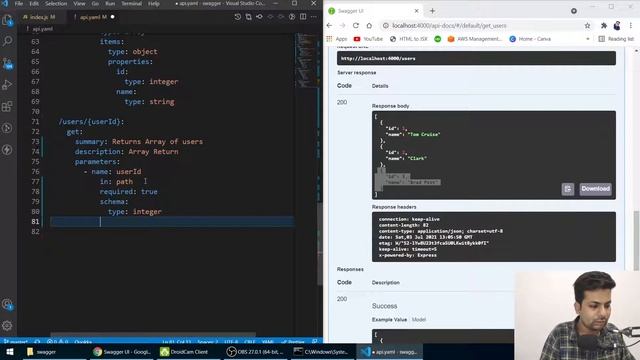Click the master branch in status bar
This screenshot has height=360, width=640.
pyautogui.click(x=16, y=342)
